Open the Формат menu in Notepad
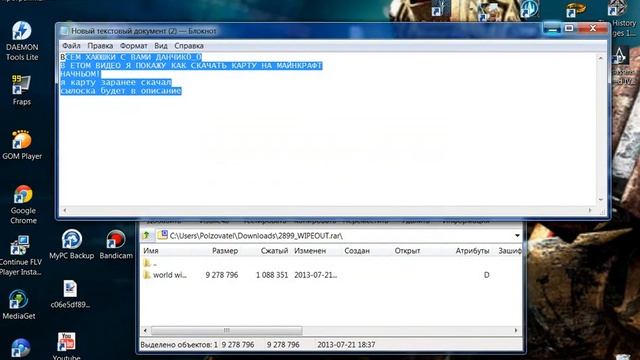 point(133,46)
